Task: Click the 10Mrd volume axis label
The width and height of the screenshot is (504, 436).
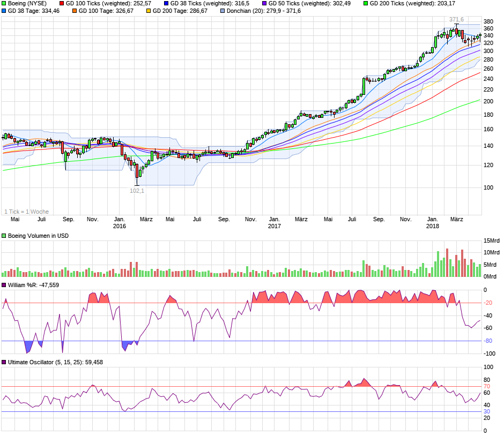Action: (x=492, y=253)
